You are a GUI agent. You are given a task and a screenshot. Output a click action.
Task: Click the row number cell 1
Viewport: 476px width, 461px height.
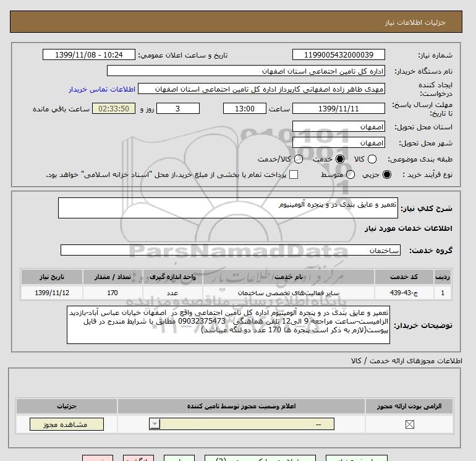point(443,293)
